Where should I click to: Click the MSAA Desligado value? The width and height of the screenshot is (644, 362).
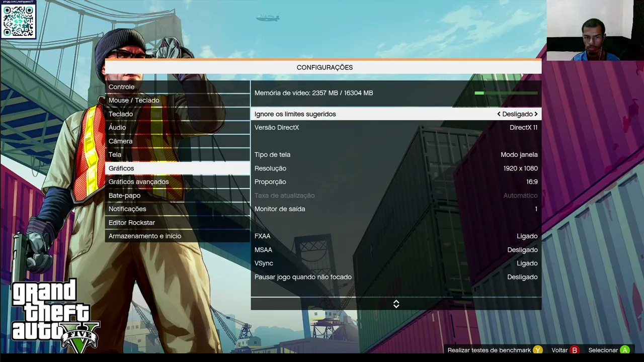(522, 250)
